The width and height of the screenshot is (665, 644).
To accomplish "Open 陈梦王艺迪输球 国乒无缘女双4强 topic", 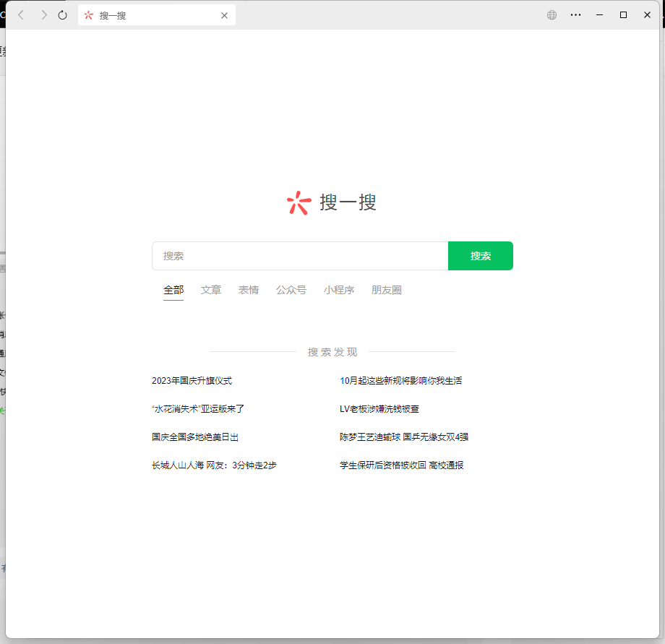I will pyautogui.click(x=404, y=437).
